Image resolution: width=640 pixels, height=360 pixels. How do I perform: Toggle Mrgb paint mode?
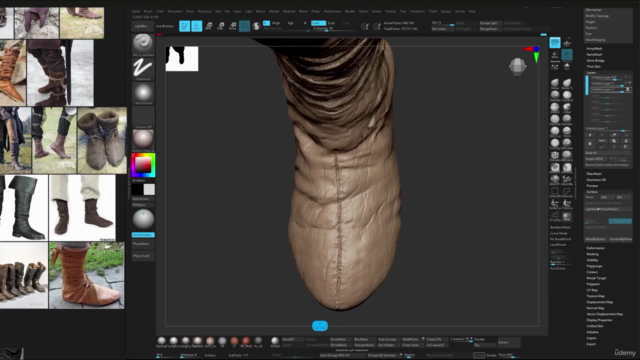276,23
